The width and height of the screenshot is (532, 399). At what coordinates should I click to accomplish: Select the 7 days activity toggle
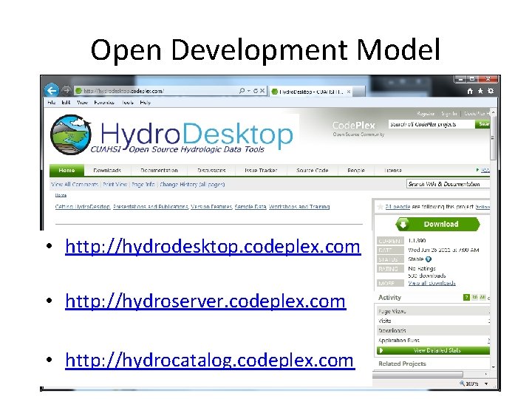466,297
